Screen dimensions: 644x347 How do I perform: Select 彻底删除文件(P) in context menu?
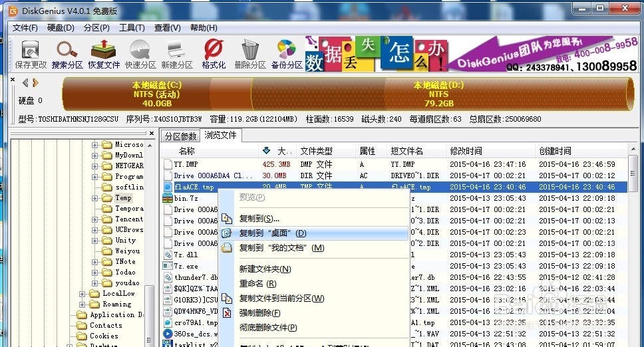(x=314, y=328)
